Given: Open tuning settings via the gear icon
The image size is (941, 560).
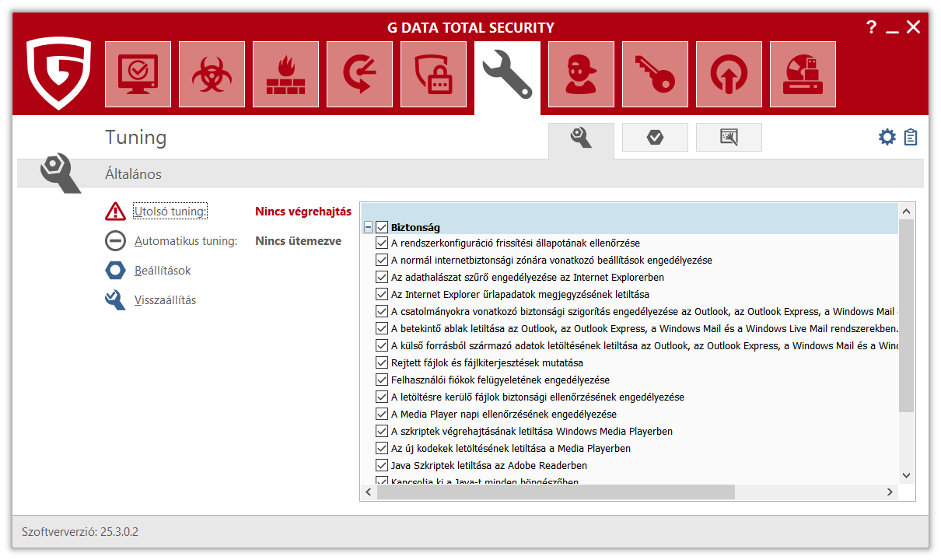Looking at the screenshot, I should 887,138.
